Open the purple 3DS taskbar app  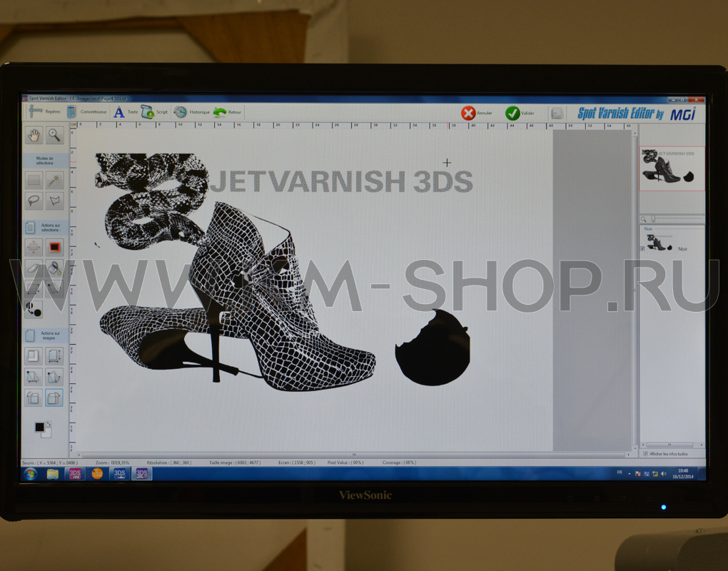click(x=141, y=474)
